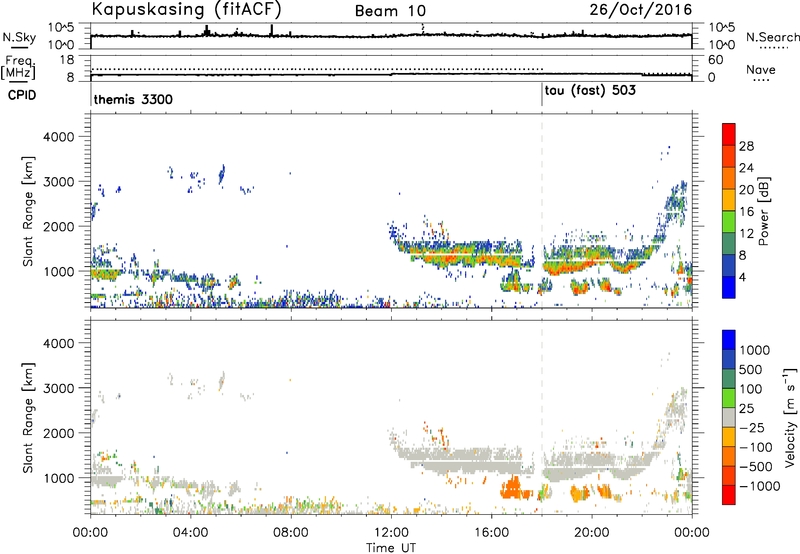Click the '16:00' time tick label
800x554 pixels.
(491, 533)
